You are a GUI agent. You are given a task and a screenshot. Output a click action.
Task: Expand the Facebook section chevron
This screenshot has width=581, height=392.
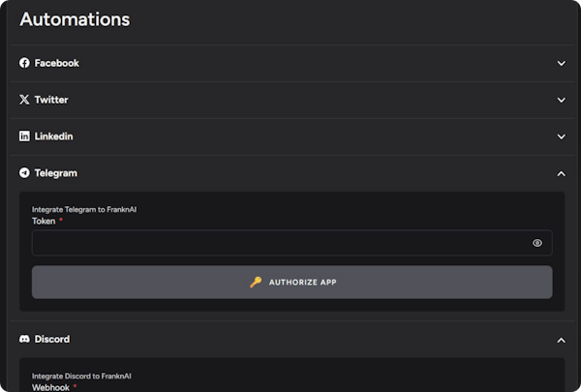coord(561,63)
